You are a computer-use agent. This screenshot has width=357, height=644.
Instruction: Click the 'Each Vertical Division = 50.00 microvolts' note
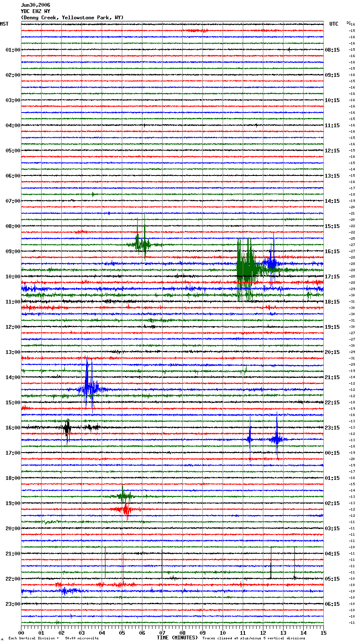(53, 638)
